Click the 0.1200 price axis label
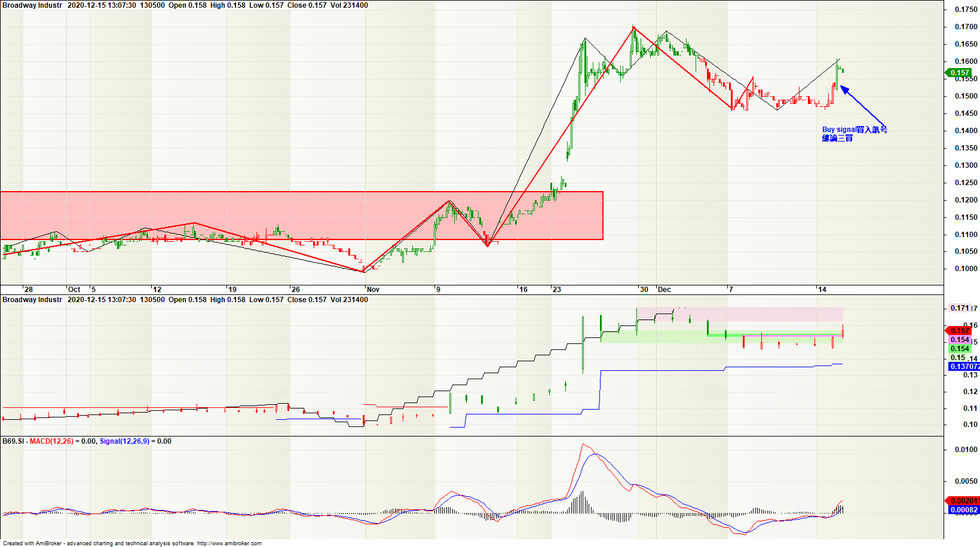 tap(966, 200)
